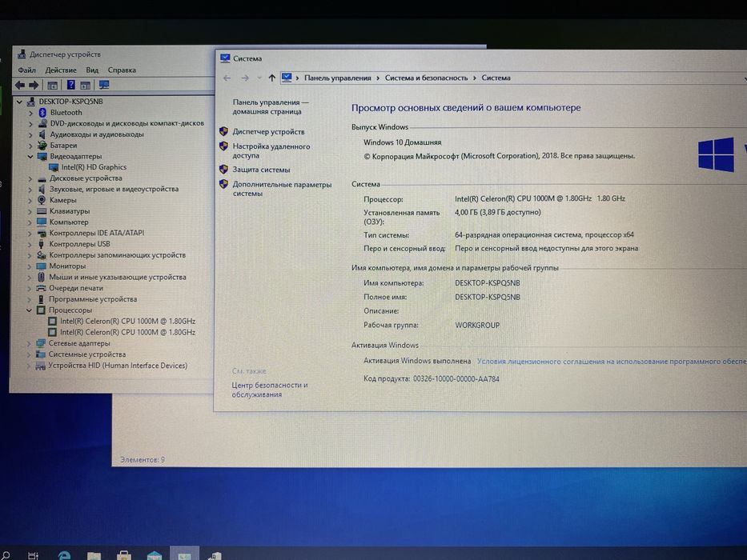Open the Вид menu
Image resolution: width=747 pixels, height=560 pixels.
point(92,70)
